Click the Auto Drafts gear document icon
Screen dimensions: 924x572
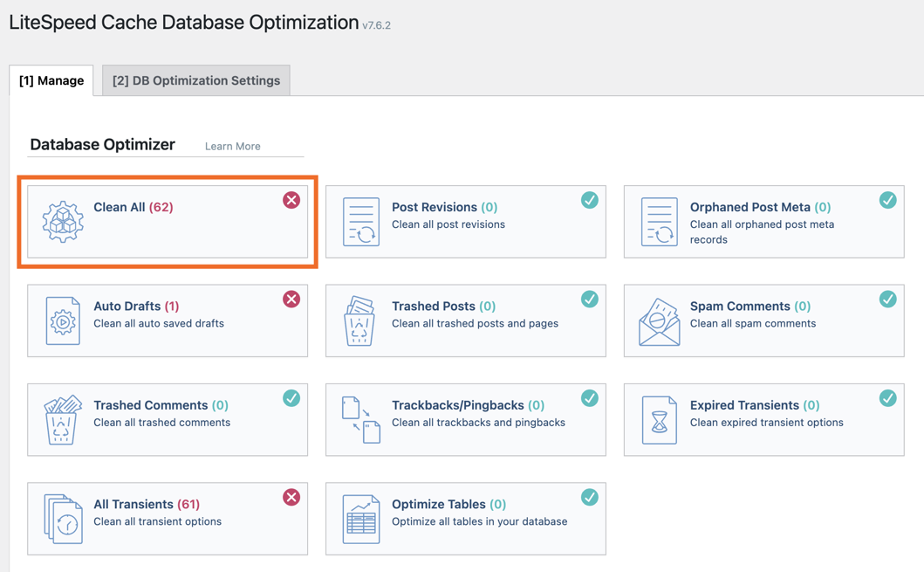63,320
